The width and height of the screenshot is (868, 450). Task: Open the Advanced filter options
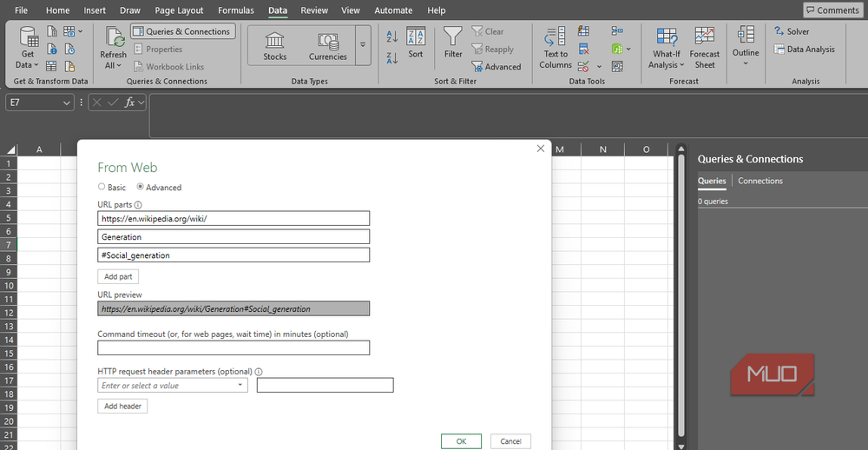point(496,67)
